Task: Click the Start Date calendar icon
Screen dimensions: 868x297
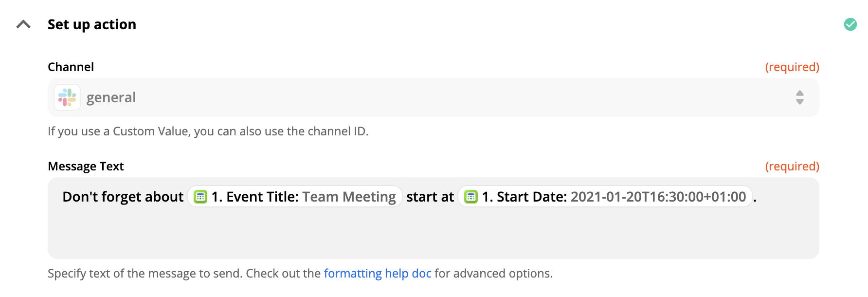Action: pyautogui.click(x=471, y=197)
